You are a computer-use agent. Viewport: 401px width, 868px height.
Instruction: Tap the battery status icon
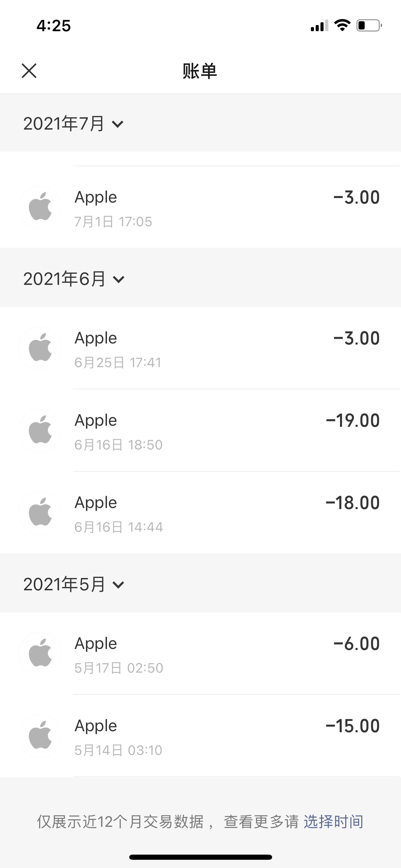tap(369, 25)
